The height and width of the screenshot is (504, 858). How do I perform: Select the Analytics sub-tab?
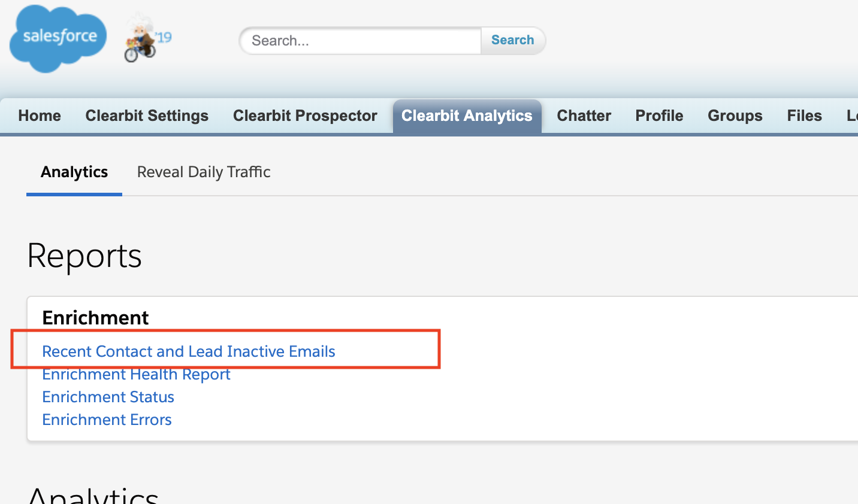pyautogui.click(x=74, y=172)
